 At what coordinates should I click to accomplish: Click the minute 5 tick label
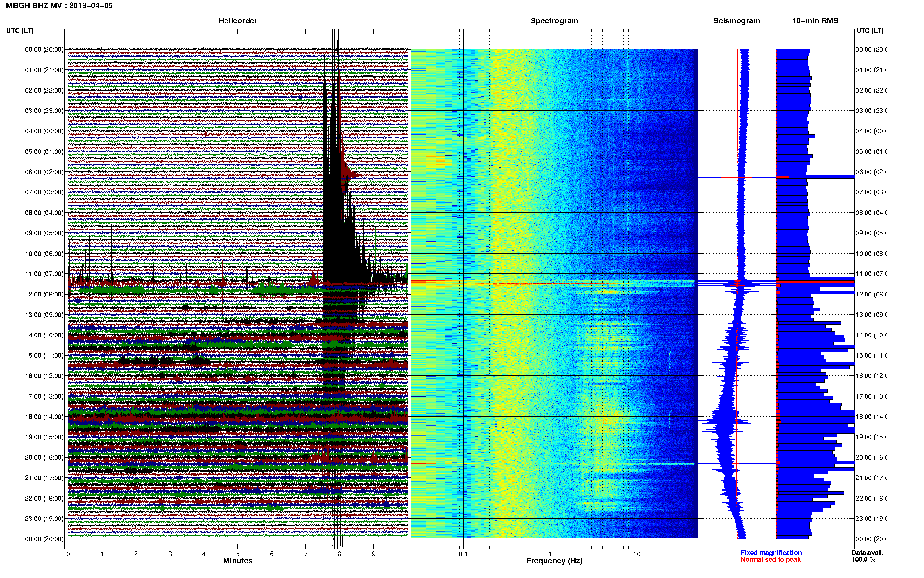(237, 554)
